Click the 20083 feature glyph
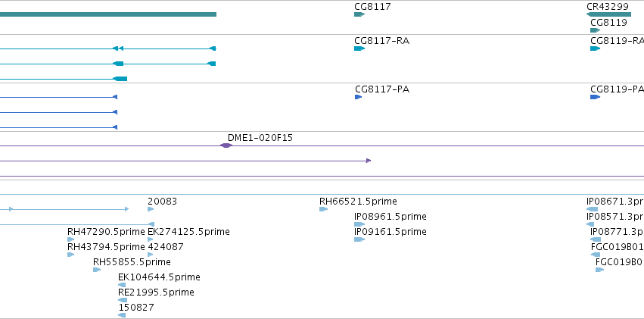The width and height of the screenshot is (644, 319). tap(151, 209)
